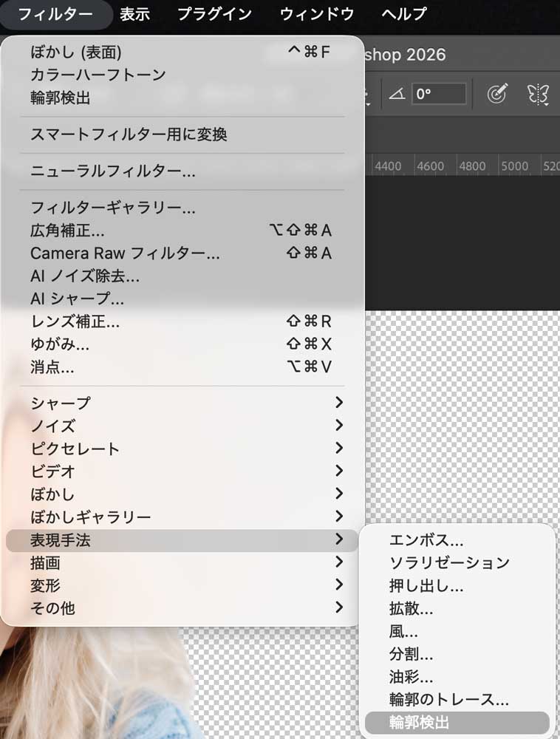Choose 輪郭検出 in recent filters list
560x739 pixels.
(182, 98)
